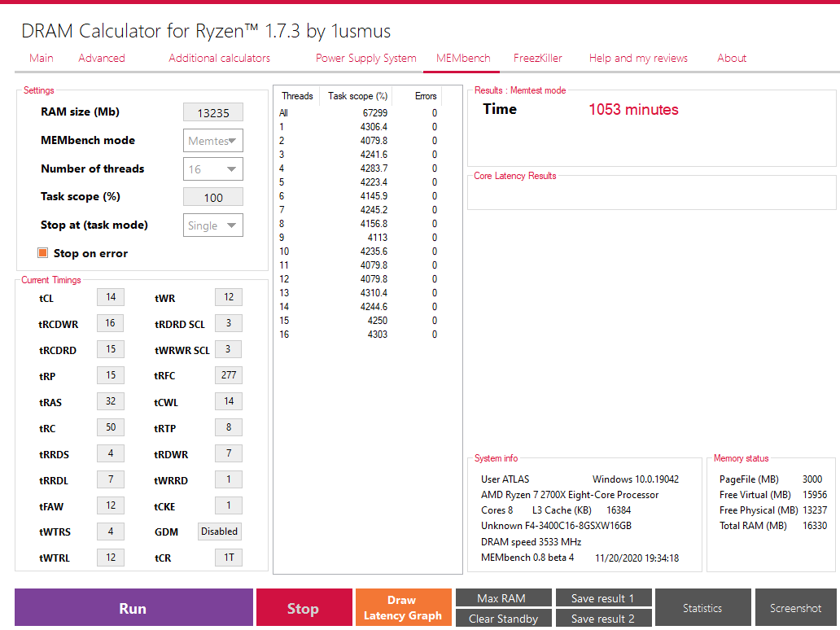Viewport: 840px width, 630px height.
Task: Click the tRP value field
Action: pos(111,375)
